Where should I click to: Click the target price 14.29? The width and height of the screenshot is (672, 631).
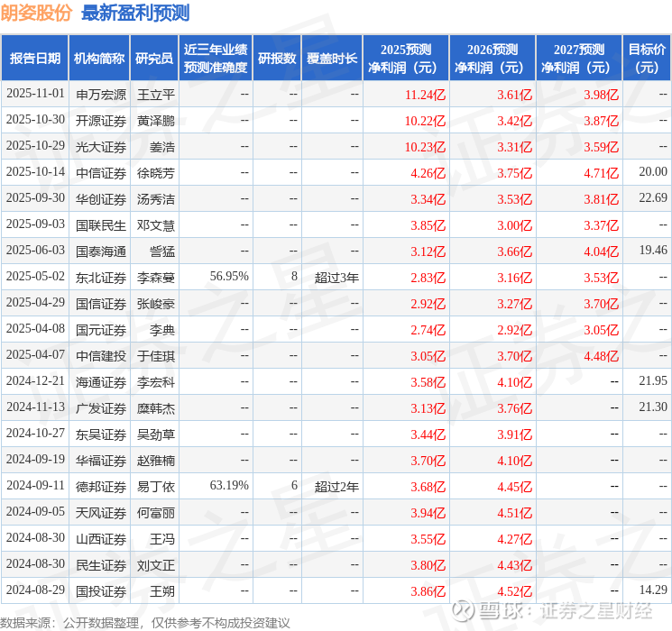(x=653, y=590)
